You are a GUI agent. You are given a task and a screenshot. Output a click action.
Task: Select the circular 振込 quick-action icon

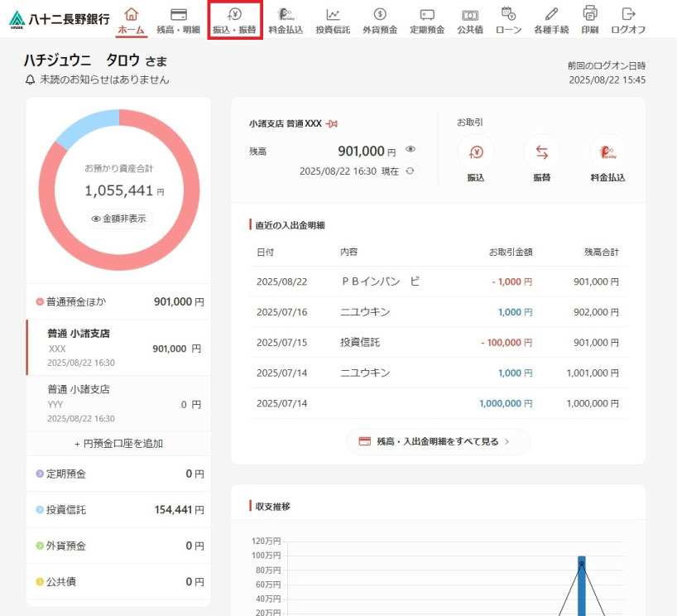[x=477, y=152]
